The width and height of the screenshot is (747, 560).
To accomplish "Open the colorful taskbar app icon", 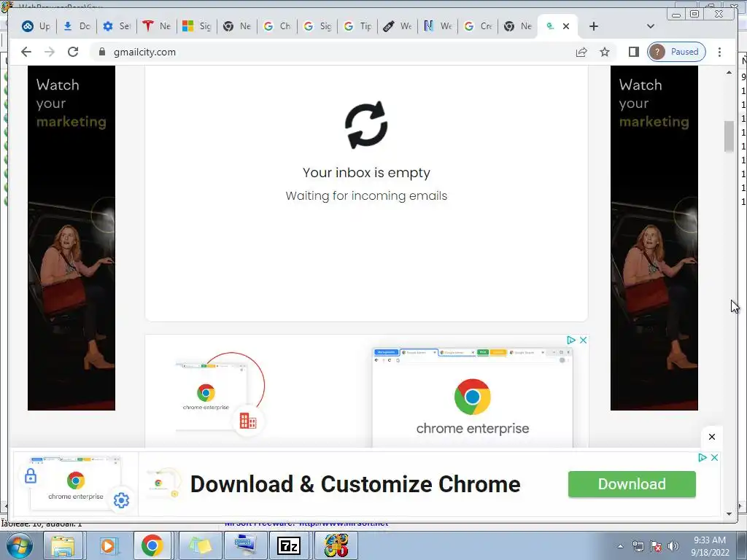I will pos(336,545).
